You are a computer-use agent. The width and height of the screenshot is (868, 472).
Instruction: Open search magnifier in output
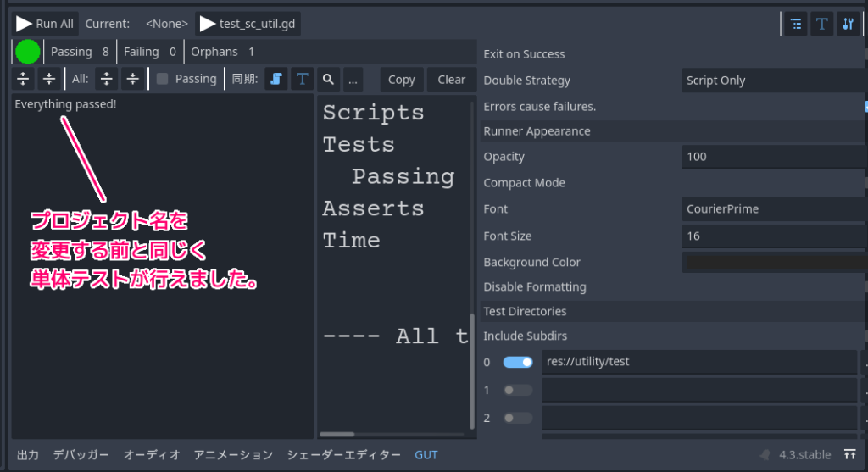point(328,79)
